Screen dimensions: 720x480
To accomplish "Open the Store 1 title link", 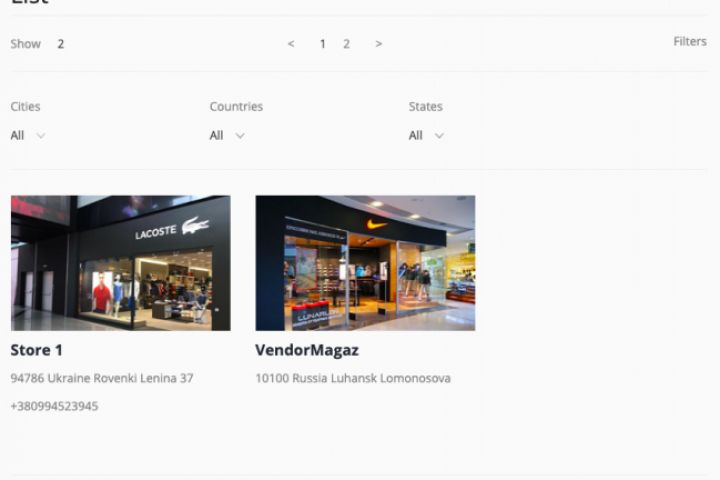I will point(37,350).
